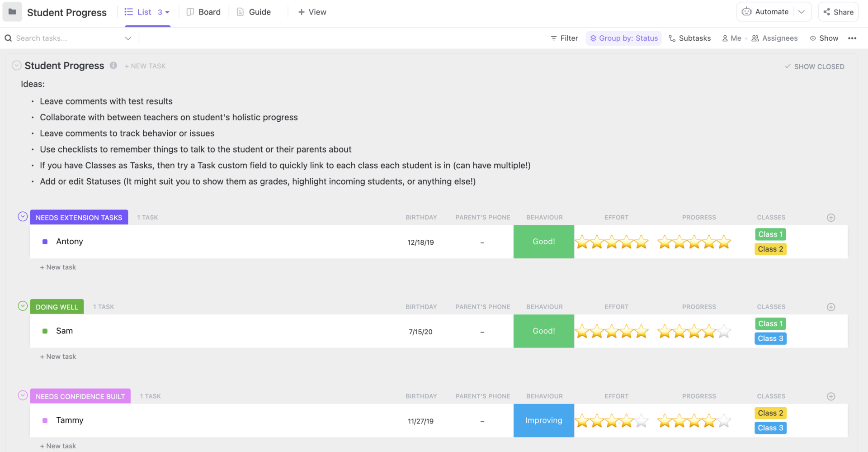Toggle Group by: Status setting
Viewport: 868px width, 452px height.
[x=623, y=38]
